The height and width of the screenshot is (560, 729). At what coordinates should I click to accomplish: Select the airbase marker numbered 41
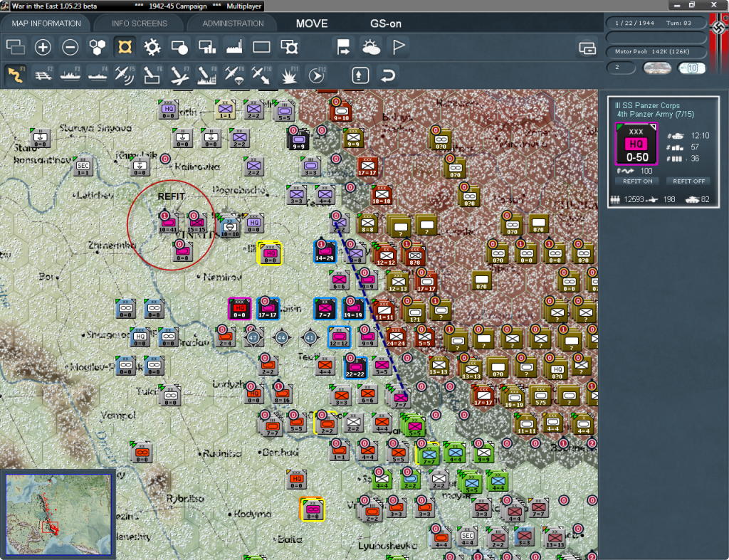click(x=310, y=337)
